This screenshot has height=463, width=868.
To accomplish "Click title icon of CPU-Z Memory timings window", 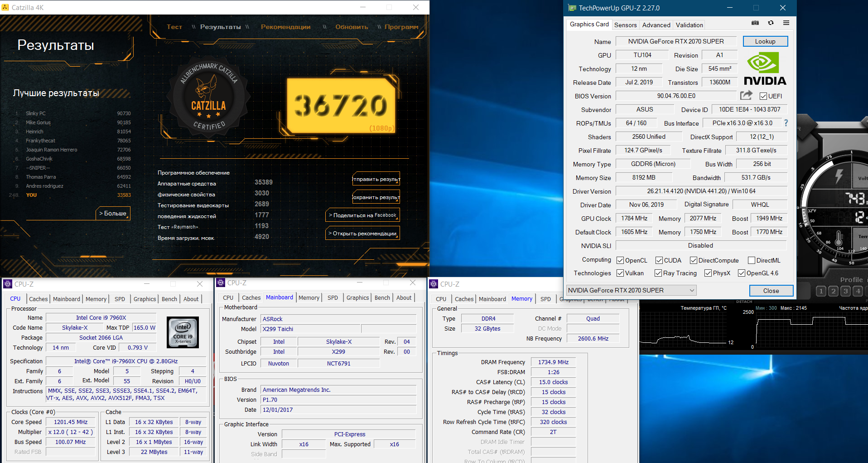I will click(x=434, y=284).
